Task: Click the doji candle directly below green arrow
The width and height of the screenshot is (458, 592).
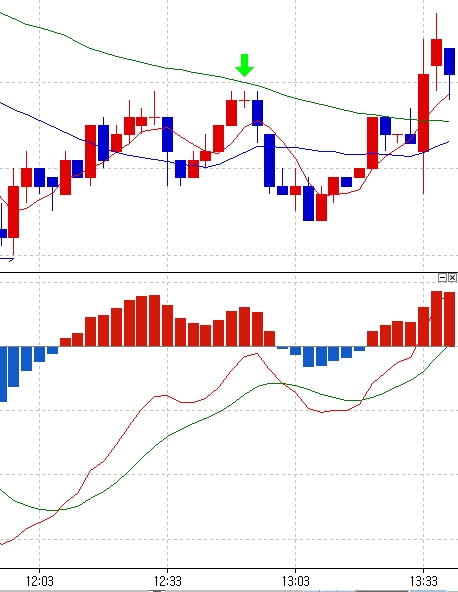Action: tap(244, 100)
